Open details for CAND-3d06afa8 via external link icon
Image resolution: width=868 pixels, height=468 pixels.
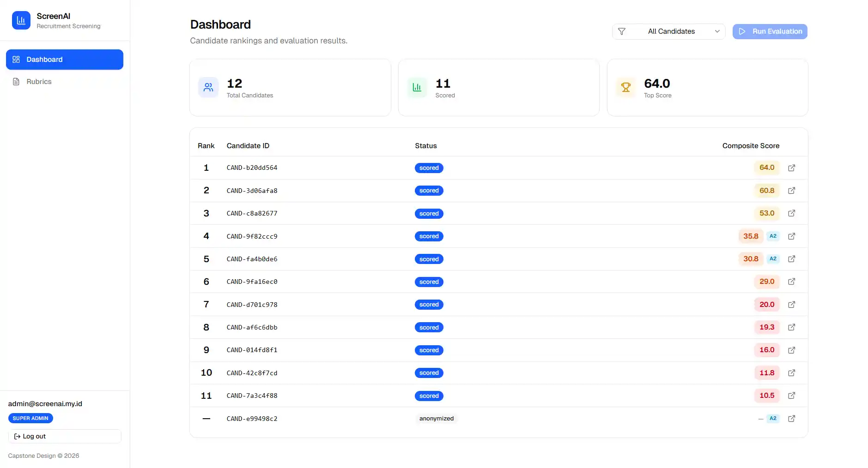[791, 190]
